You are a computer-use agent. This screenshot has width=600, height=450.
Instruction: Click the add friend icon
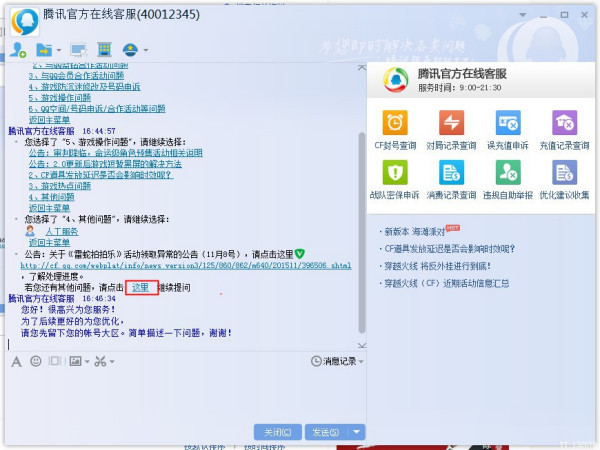[18, 50]
